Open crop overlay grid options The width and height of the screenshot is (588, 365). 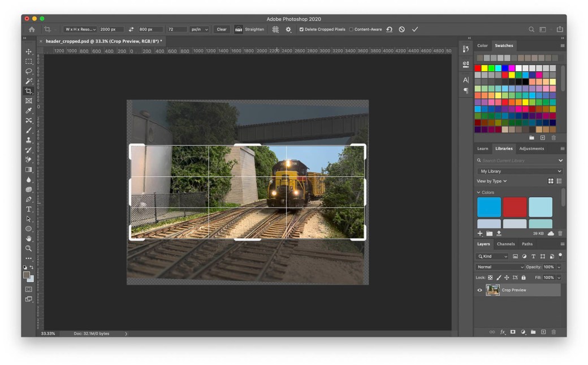click(276, 29)
